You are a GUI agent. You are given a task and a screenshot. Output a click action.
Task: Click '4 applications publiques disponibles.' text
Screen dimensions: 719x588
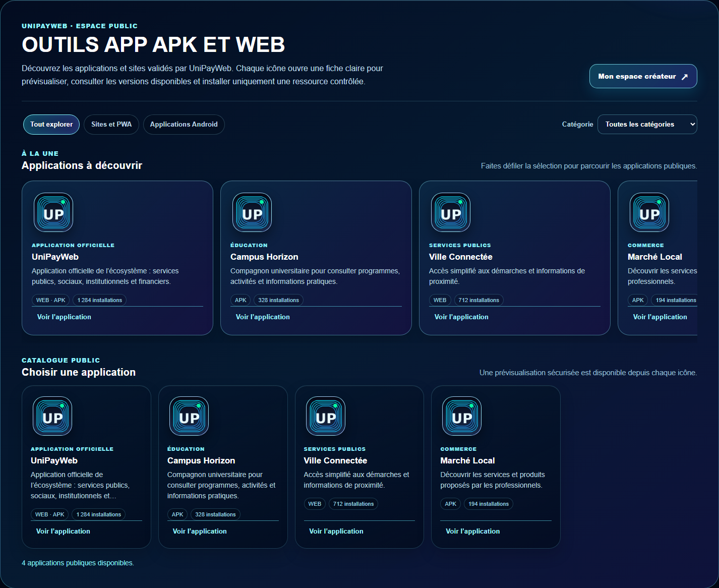coord(78,563)
